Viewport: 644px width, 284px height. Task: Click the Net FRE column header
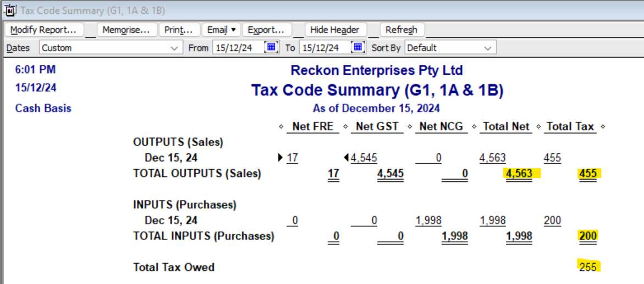(x=312, y=126)
